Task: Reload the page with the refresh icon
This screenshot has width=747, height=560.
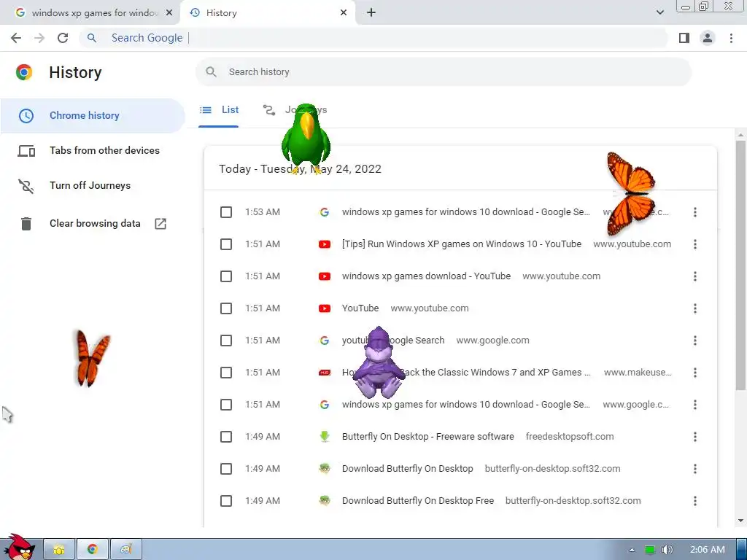Action: 63,38
